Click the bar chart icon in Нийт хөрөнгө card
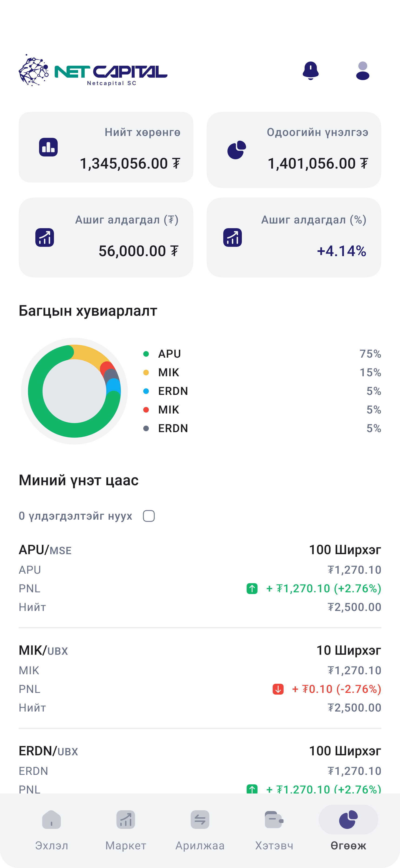The height and width of the screenshot is (868, 400). click(48, 147)
